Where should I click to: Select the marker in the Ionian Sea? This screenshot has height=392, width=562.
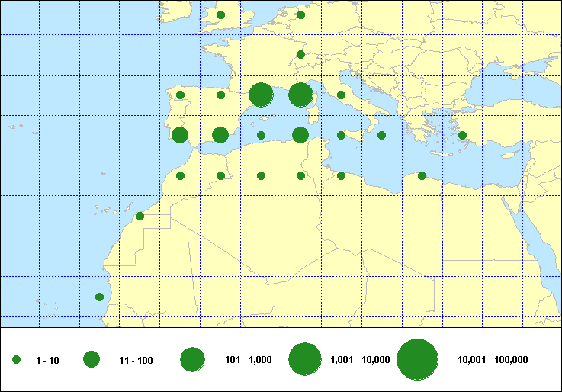coord(381,135)
